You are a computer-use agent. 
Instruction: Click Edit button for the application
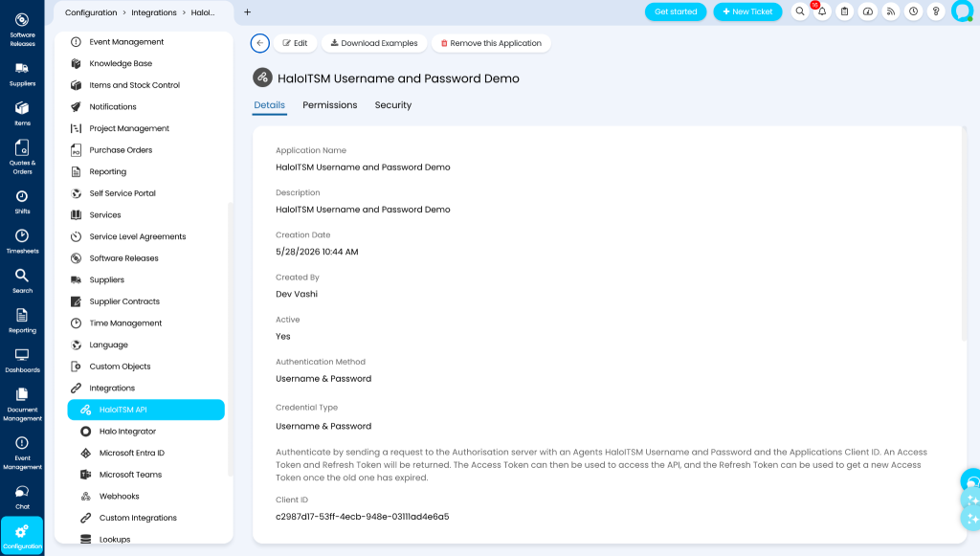pyautogui.click(x=295, y=43)
